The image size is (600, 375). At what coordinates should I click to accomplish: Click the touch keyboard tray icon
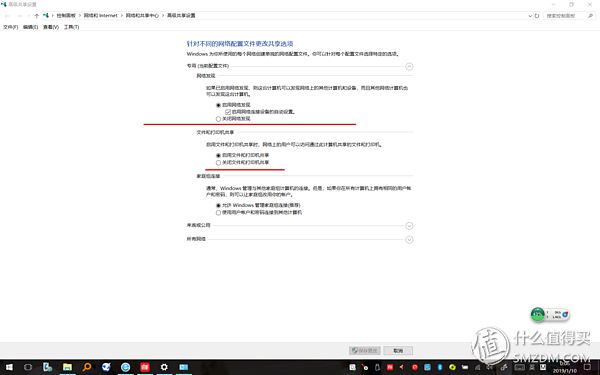(x=520, y=367)
